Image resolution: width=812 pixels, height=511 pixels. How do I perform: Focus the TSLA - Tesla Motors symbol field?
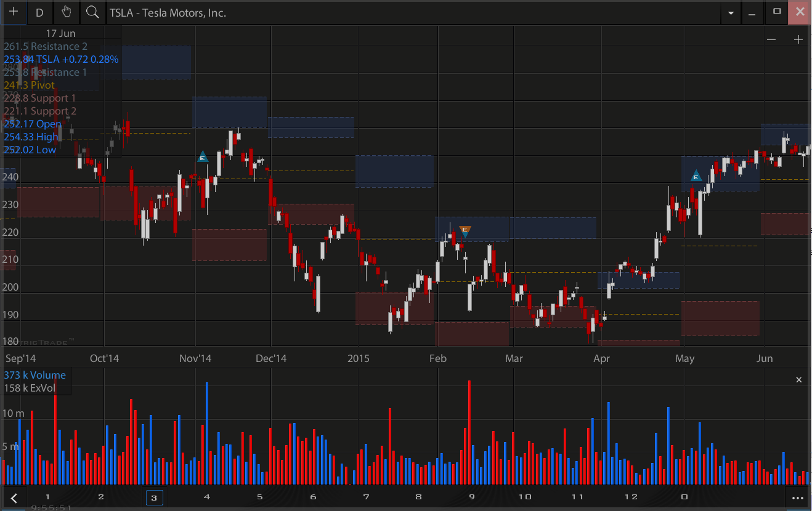click(413, 12)
